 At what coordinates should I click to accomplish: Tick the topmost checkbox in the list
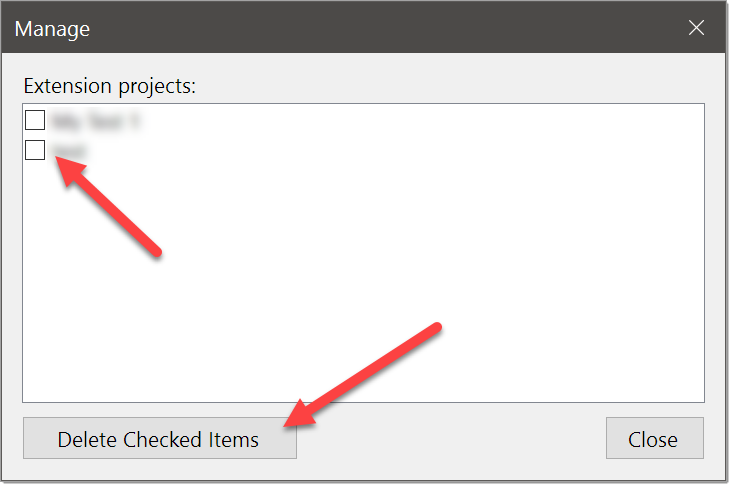click(x=35, y=120)
